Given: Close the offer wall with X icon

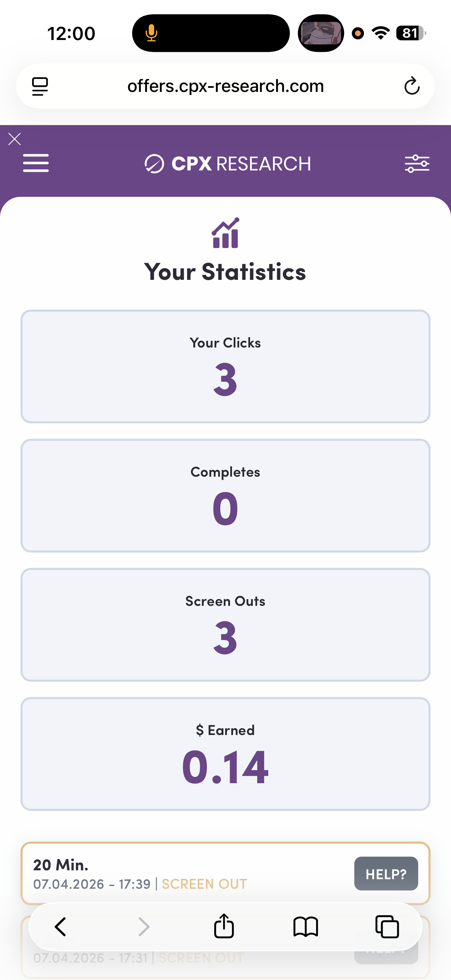Looking at the screenshot, I should [14, 139].
